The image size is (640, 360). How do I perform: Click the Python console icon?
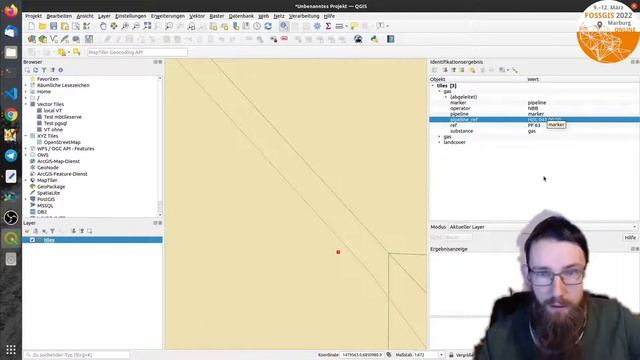[374, 39]
